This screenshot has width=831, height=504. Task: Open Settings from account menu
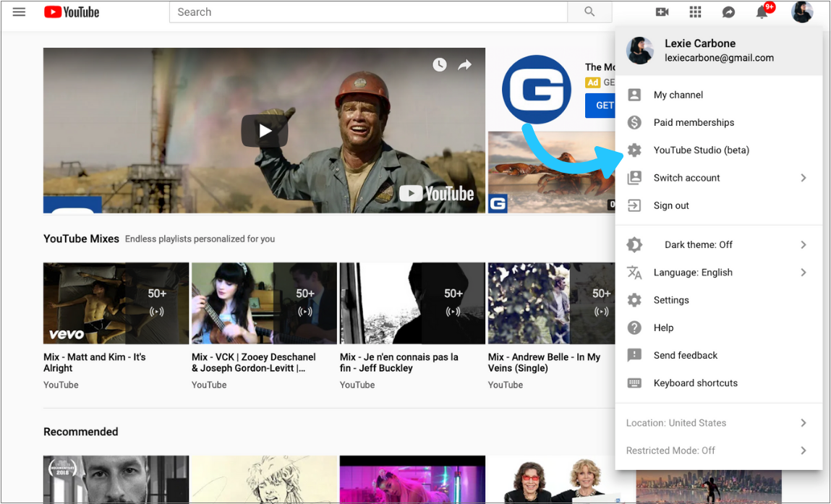719,300
